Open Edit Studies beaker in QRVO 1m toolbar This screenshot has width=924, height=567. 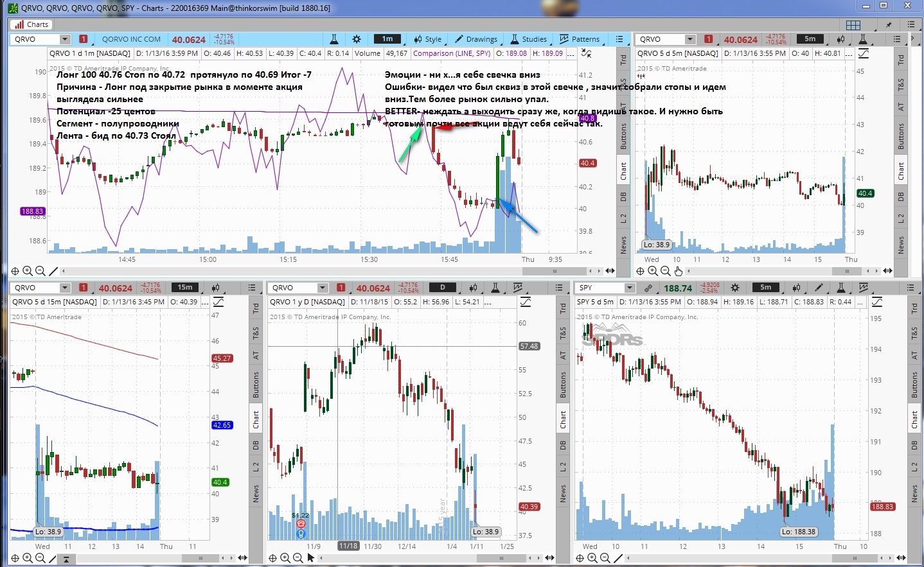coord(333,39)
